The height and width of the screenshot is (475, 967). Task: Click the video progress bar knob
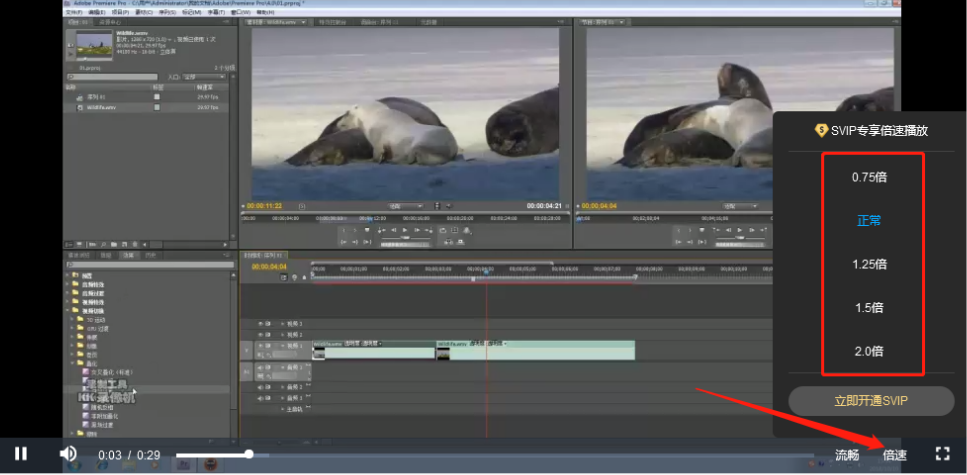click(x=249, y=454)
